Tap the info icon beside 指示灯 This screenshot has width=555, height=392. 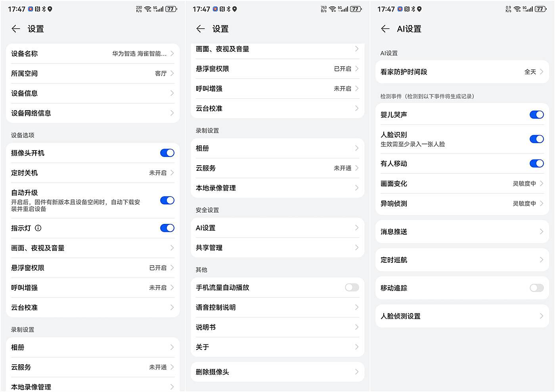[38, 228]
